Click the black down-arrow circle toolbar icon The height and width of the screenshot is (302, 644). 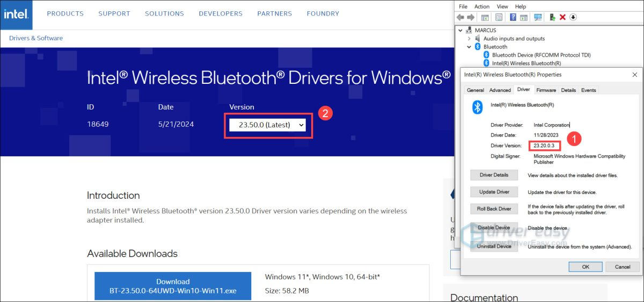pyautogui.click(x=573, y=17)
